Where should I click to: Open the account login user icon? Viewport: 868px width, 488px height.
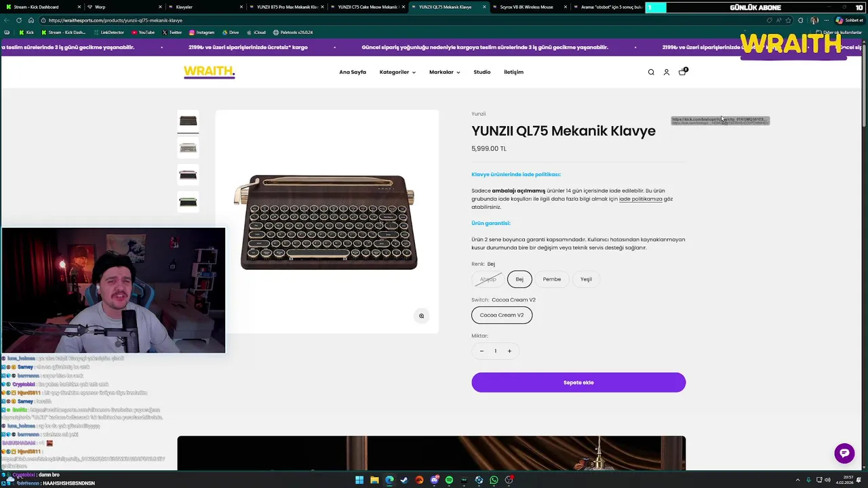(667, 72)
